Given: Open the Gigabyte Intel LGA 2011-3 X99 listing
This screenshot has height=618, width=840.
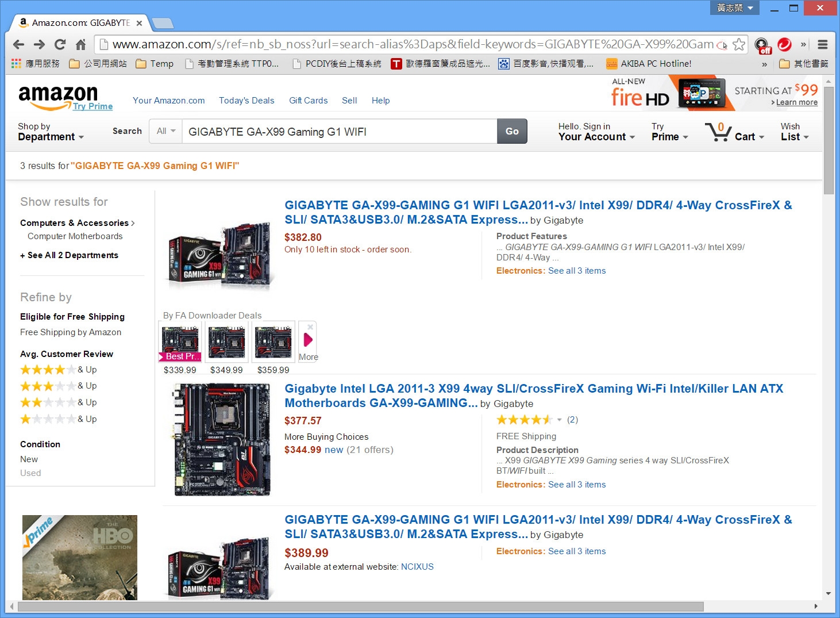Looking at the screenshot, I should point(534,396).
